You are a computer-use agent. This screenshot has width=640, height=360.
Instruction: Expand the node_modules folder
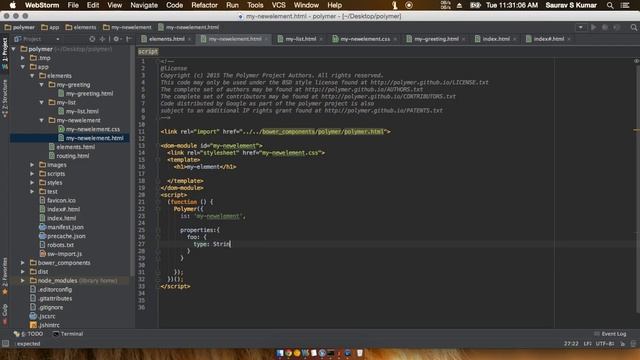(23, 281)
